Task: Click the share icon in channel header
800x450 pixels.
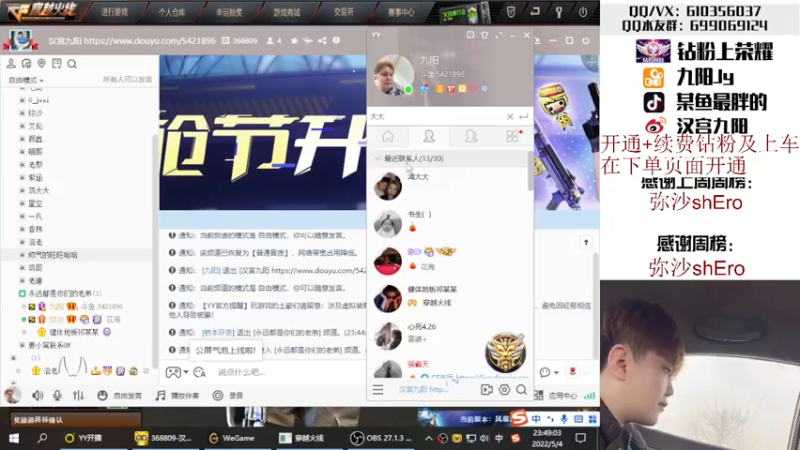Action: 322,40
